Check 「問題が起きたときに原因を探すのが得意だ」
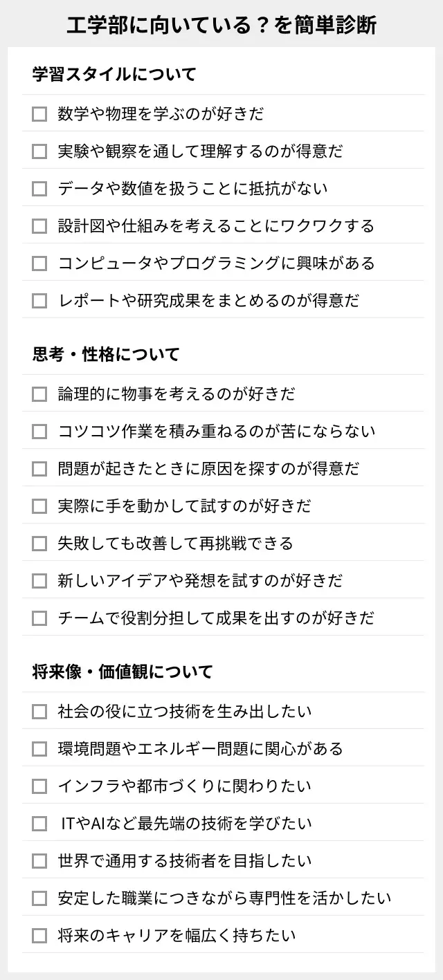This screenshot has height=980, width=443. [39, 469]
